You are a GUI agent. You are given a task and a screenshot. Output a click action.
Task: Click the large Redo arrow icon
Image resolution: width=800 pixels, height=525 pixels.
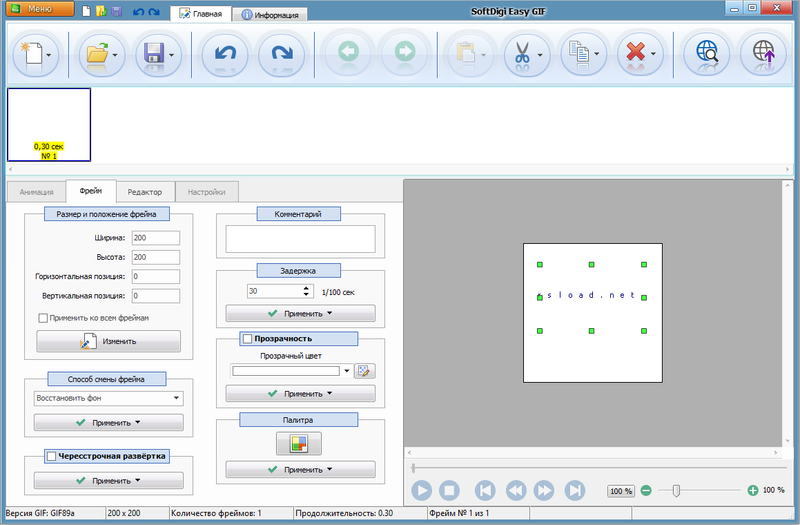282,54
